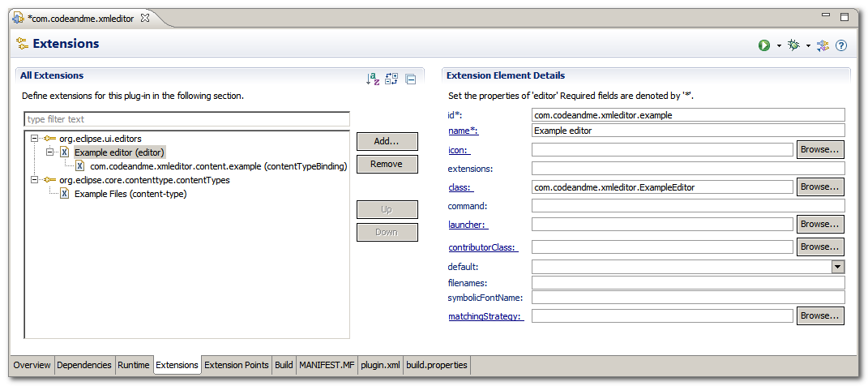Switch to the Dependencies tab

(x=84, y=365)
